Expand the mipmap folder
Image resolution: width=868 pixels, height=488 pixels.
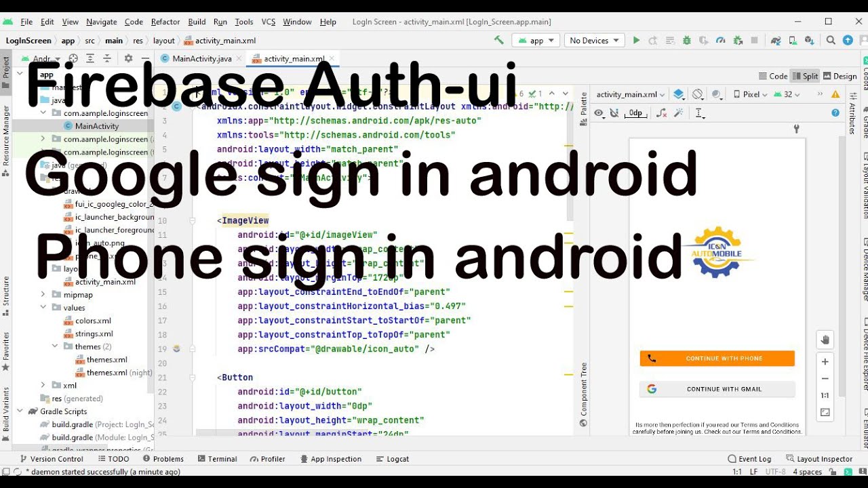pyautogui.click(x=43, y=294)
